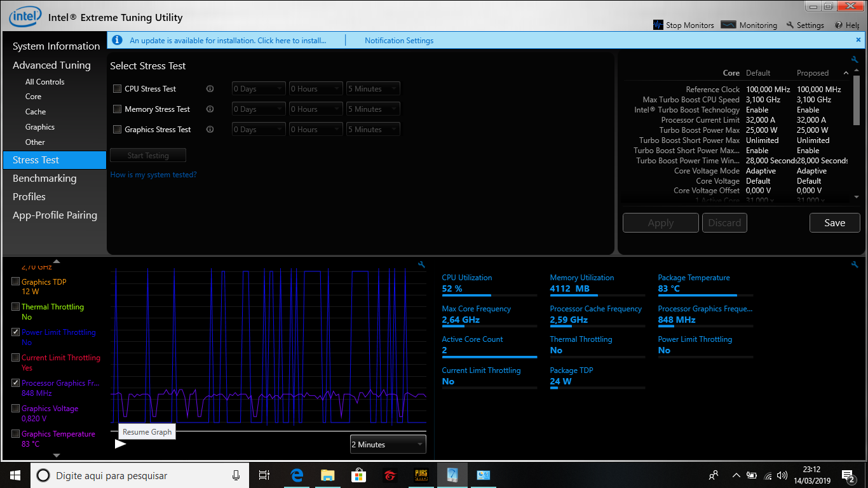Open CPU Stress Test Hours dropdown
The width and height of the screenshot is (868, 488).
coord(316,89)
